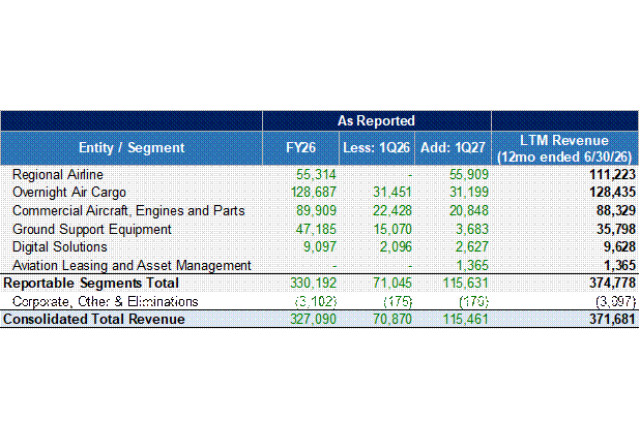Viewport: 640px width, 440px height.
Task: Click consolidated 1Q26 value 70,870
Action: coord(392,319)
